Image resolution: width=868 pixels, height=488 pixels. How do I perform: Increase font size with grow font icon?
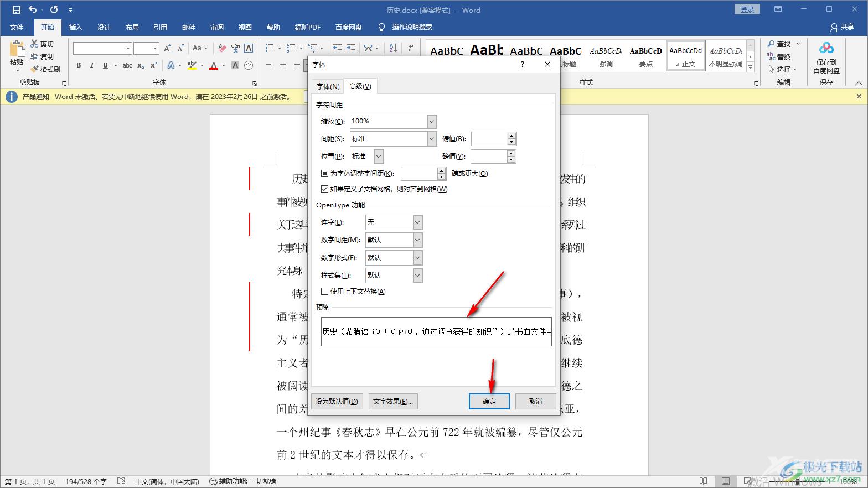(x=167, y=48)
